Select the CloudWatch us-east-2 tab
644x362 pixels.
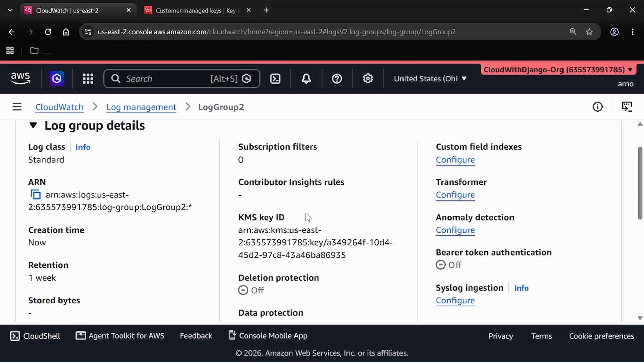(78, 10)
